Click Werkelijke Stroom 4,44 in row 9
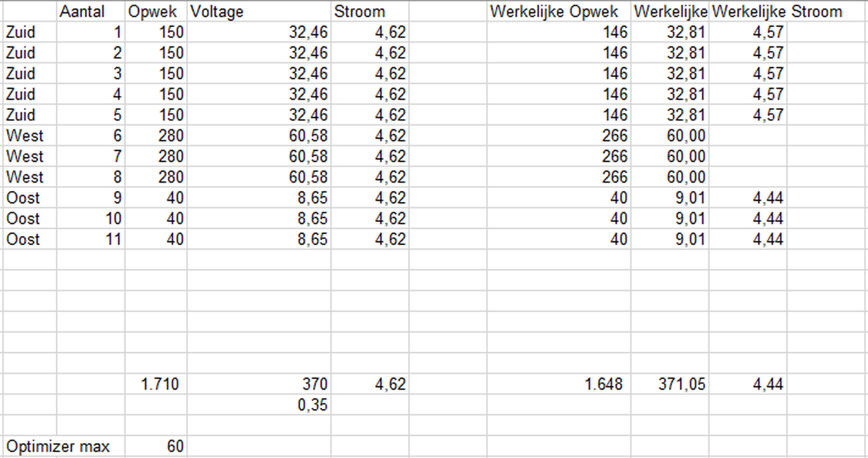Screen dimensions: 868x458 pos(748,197)
